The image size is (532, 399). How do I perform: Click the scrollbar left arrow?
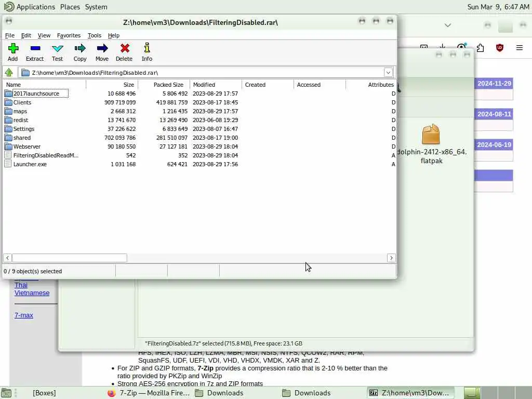(7, 258)
